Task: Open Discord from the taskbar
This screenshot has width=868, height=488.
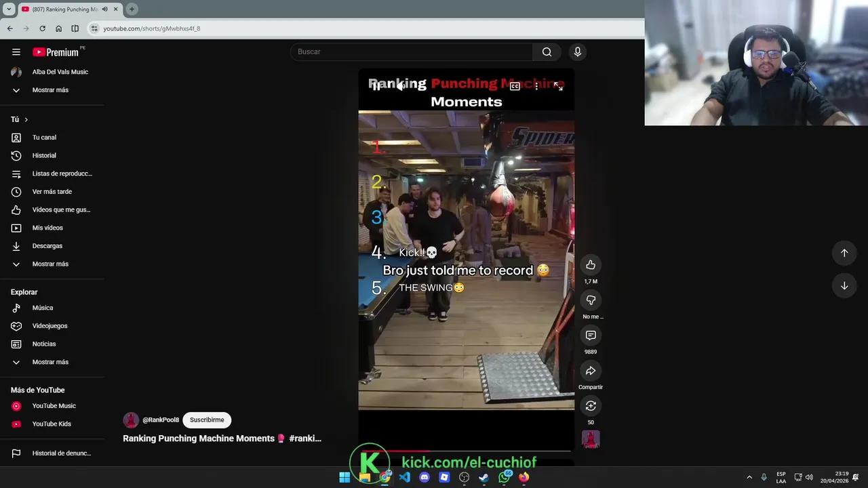Action: 425,477
